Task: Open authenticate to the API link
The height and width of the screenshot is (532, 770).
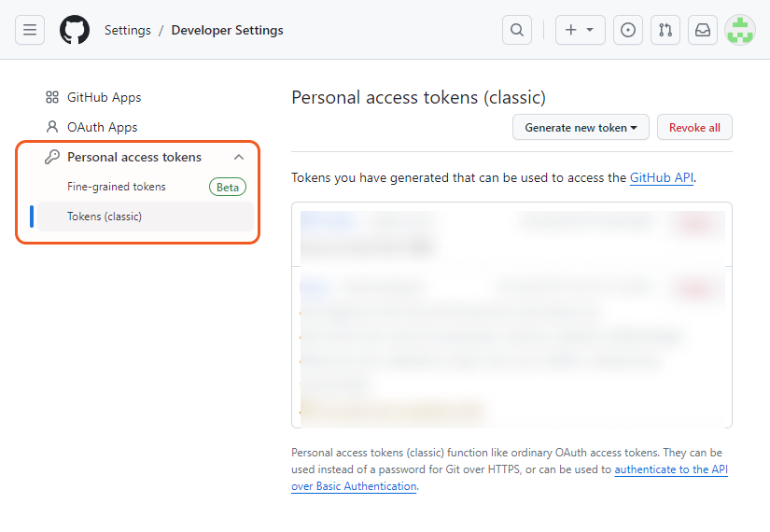Action: point(670,470)
